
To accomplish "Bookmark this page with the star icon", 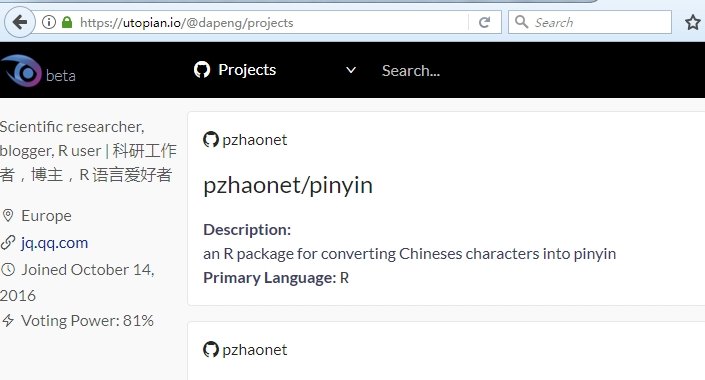I will pos(693,22).
